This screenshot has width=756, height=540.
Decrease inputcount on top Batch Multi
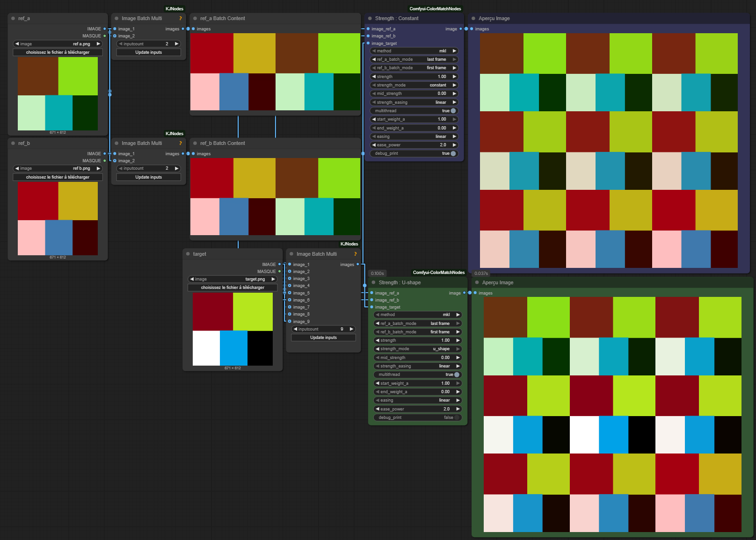[121, 44]
